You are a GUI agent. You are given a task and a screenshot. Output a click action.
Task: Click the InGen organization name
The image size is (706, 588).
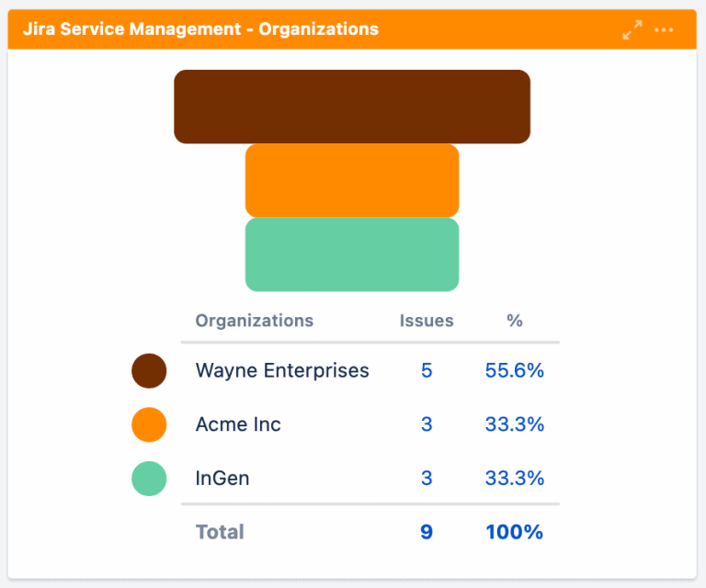[x=222, y=478]
